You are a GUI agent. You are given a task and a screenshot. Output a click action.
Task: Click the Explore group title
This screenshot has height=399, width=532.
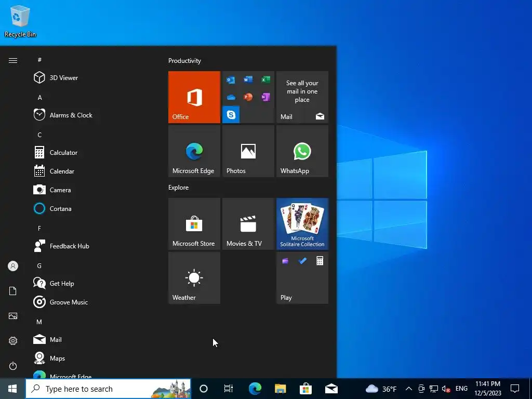(179, 187)
